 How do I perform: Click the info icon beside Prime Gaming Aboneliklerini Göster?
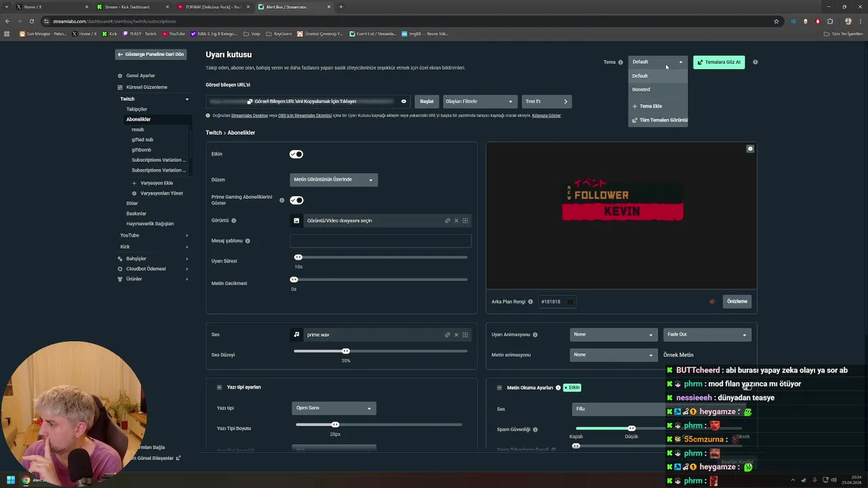click(282, 200)
